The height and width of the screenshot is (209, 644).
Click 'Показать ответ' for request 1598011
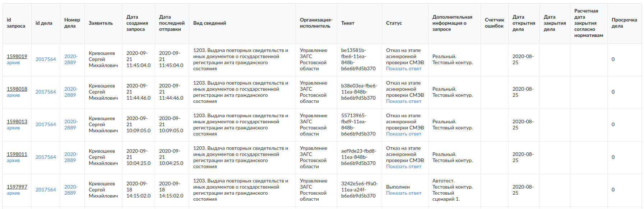pyautogui.click(x=404, y=167)
